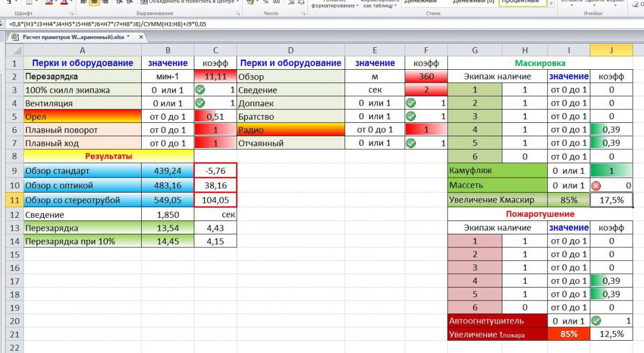
Task: Select cell with value 17,5%
Action: pos(611,200)
